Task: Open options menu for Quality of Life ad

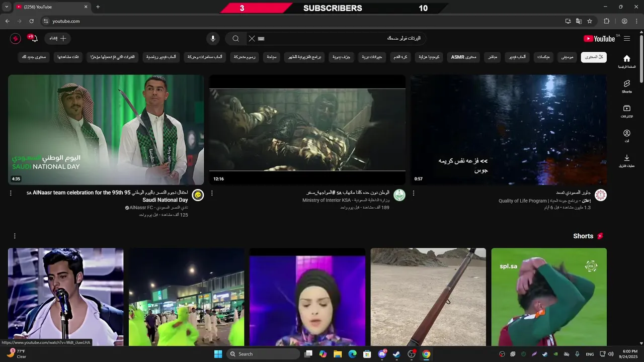Action: [x=414, y=193]
